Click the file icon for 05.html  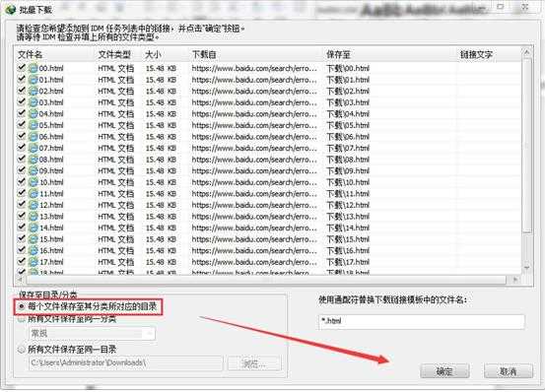[x=34, y=125]
